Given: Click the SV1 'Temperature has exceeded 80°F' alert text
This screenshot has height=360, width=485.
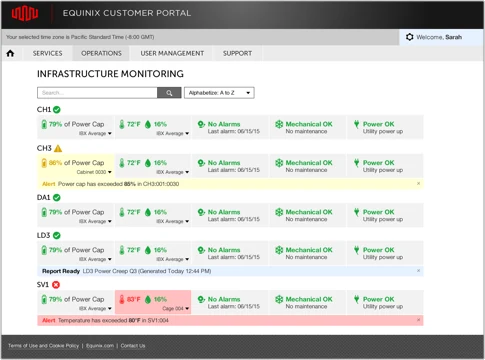Looking at the screenshot, I should 113,320.
